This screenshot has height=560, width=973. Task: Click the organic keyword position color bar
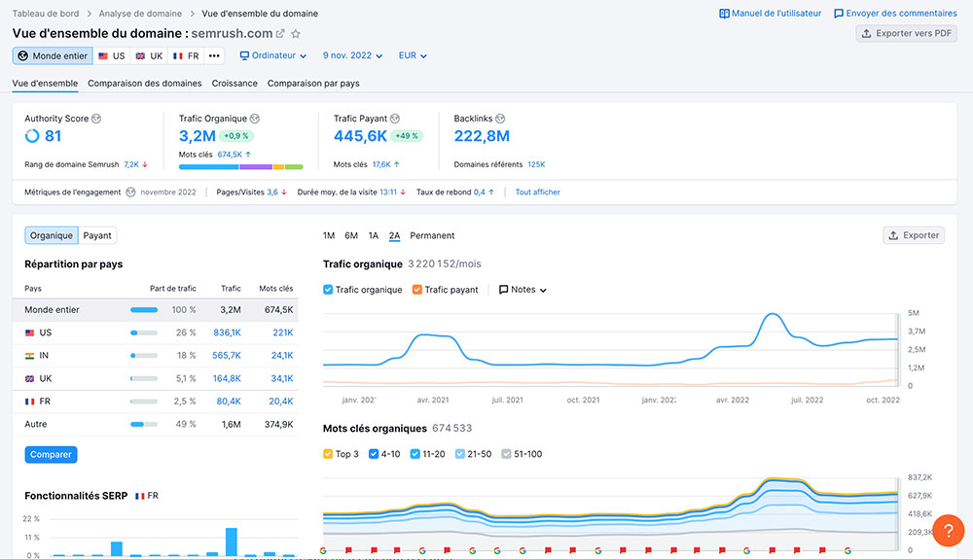[x=240, y=167]
